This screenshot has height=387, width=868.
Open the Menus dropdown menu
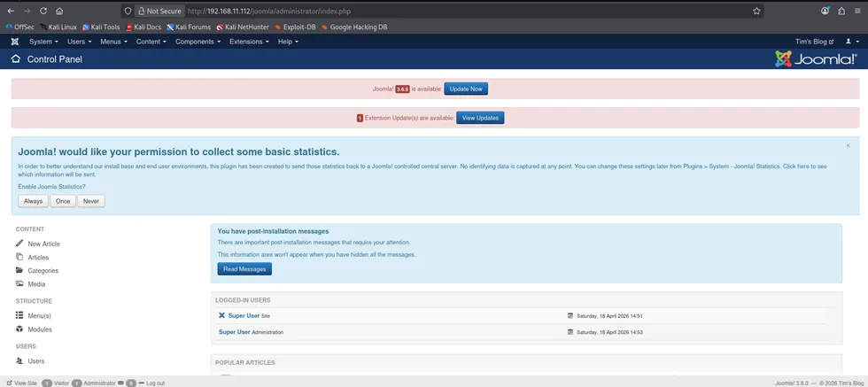point(113,42)
